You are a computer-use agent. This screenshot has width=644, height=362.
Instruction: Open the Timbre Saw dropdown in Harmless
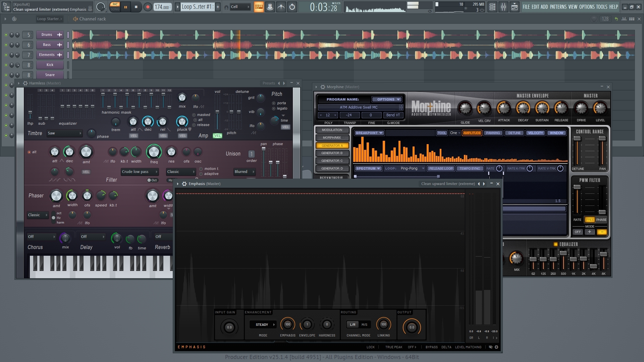point(64,133)
